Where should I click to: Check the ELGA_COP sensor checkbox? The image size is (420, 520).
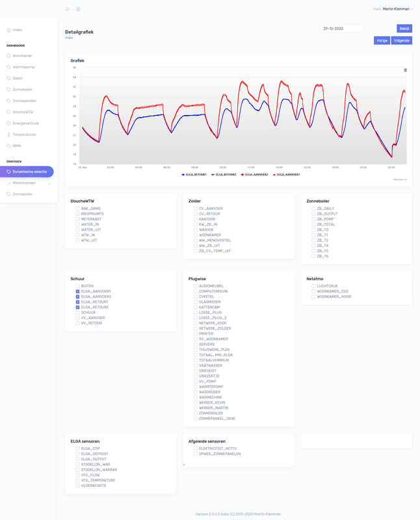77,448
